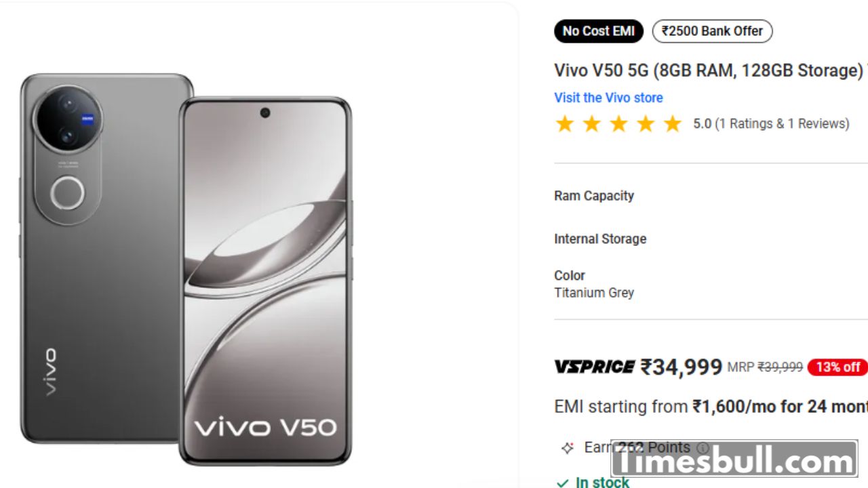Viewport: 868px width, 488px height.
Task: Click the VSPRICE logo
Action: 595,367
